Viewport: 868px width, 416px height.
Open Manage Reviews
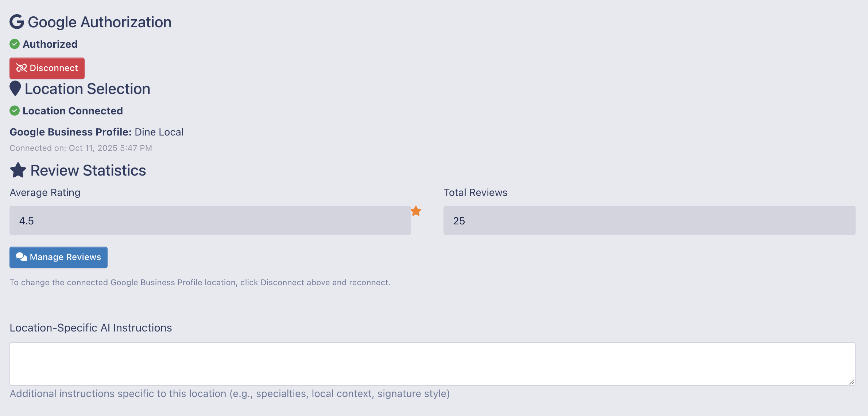click(58, 257)
